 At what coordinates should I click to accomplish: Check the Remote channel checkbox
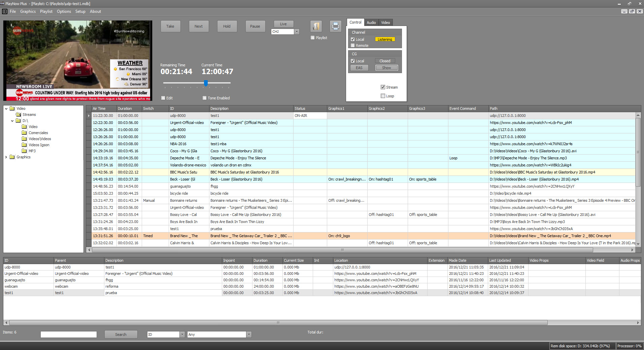point(353,45)
